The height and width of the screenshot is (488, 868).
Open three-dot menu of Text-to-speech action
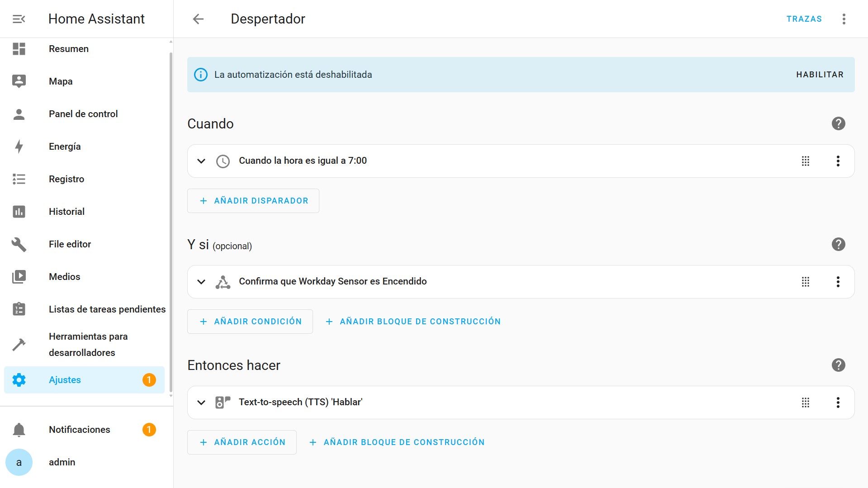tap(838, 403)
